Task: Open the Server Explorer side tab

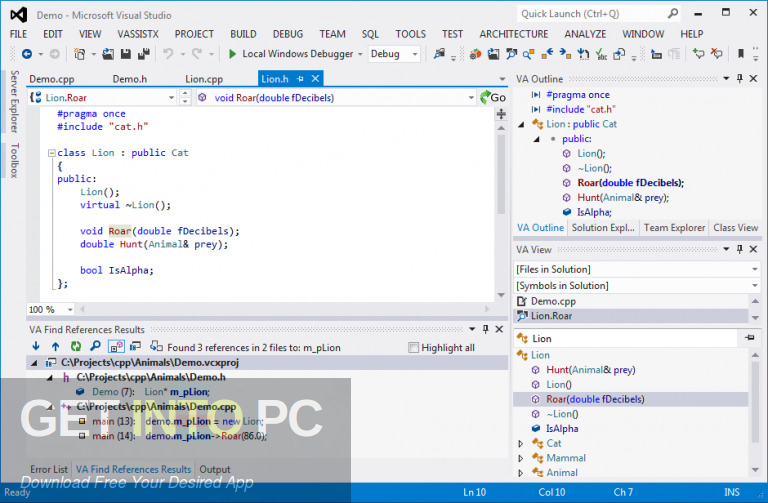Action: 14,101
